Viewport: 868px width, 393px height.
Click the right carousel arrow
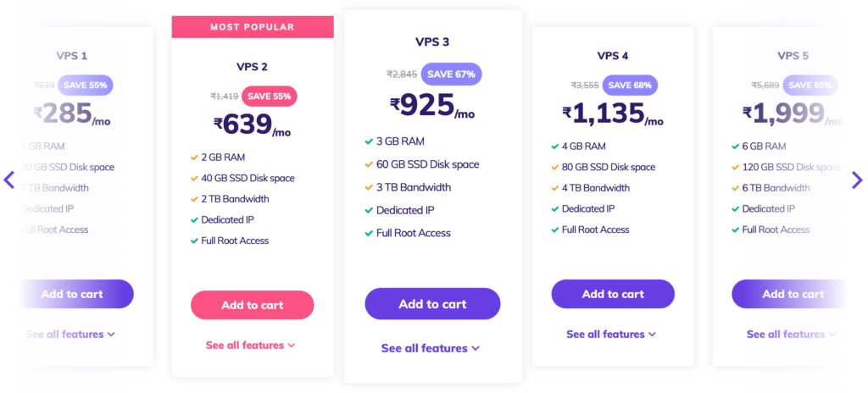pyautogui.click(x=857, y=180)
